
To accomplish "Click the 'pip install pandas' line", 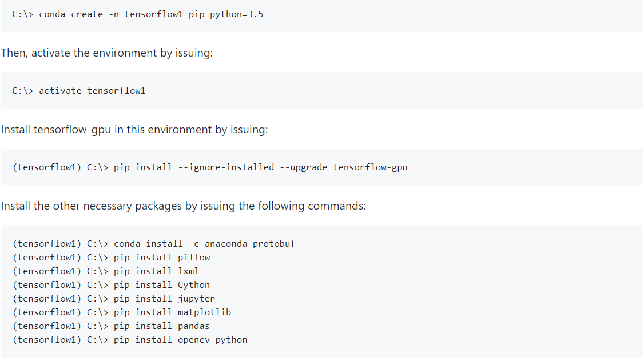I will 112,326.
